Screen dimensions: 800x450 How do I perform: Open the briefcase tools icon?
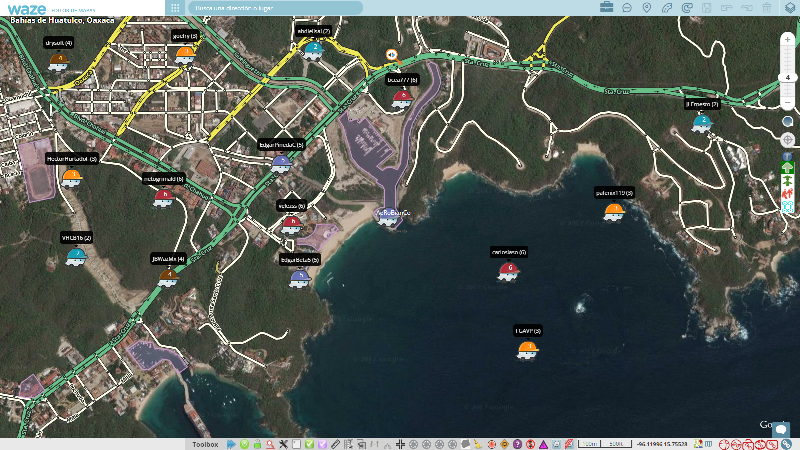point(607,7)
